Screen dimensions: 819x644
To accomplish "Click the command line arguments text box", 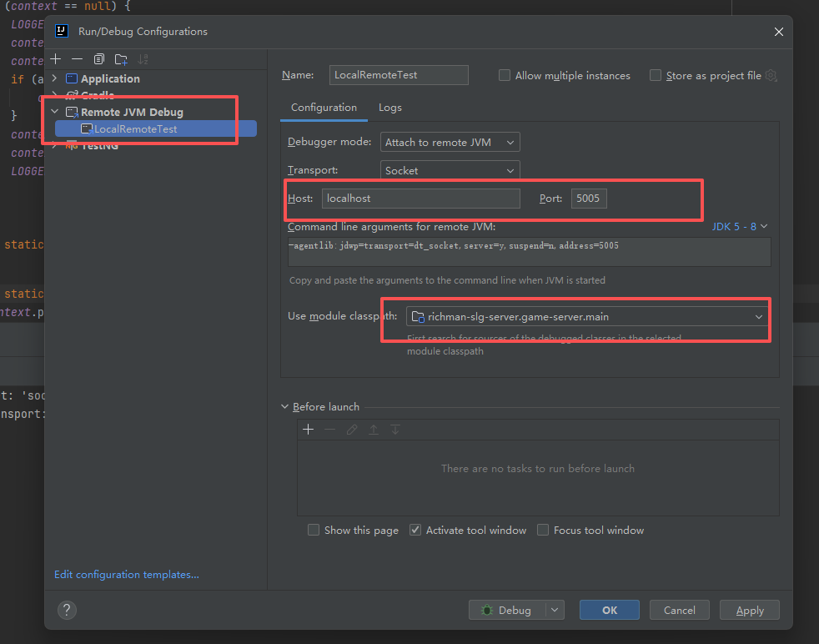I will click(529, 252).
